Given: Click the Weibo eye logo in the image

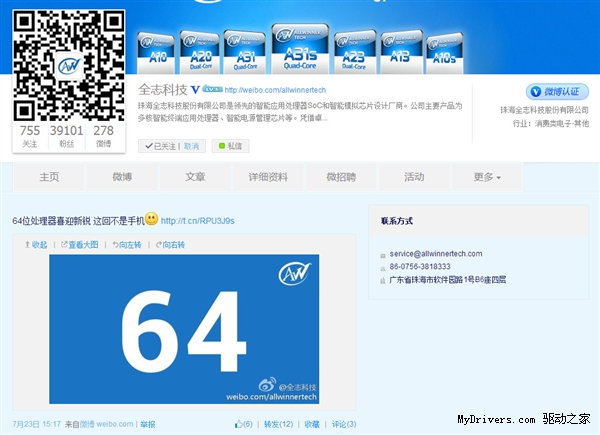Looking at the screenshot, I should 267,385.
